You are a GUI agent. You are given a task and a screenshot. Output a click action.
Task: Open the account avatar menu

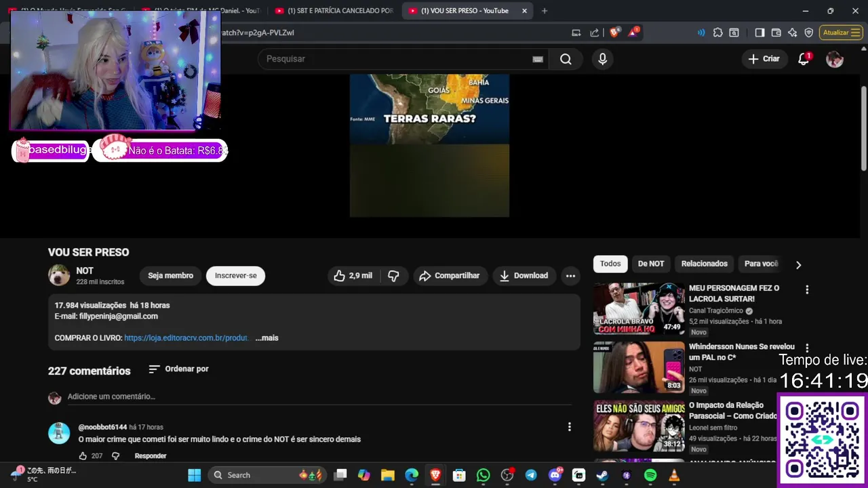tap(835, 59)
